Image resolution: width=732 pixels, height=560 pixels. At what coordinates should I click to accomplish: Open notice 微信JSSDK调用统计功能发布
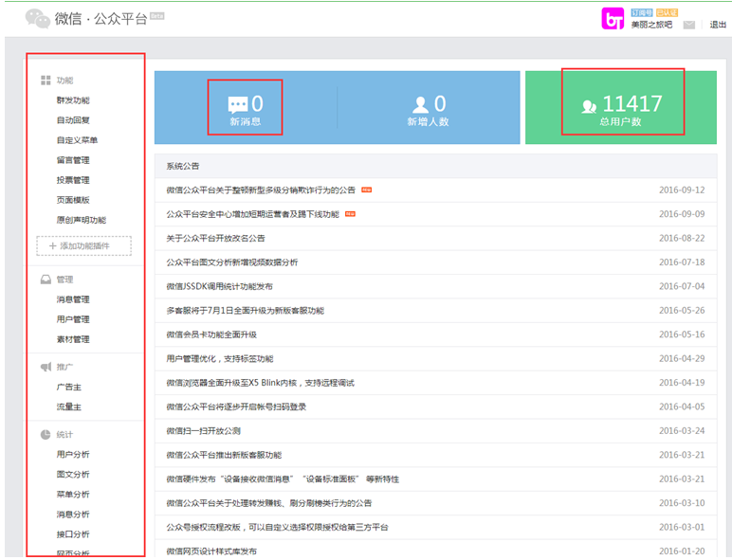pyautogui.click(x=219, y=286)
